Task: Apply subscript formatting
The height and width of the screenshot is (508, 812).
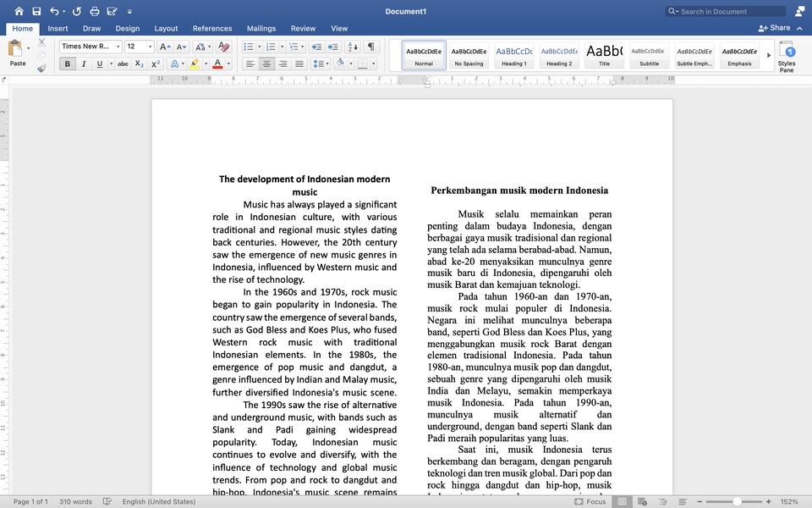Action: pos(139,63)
